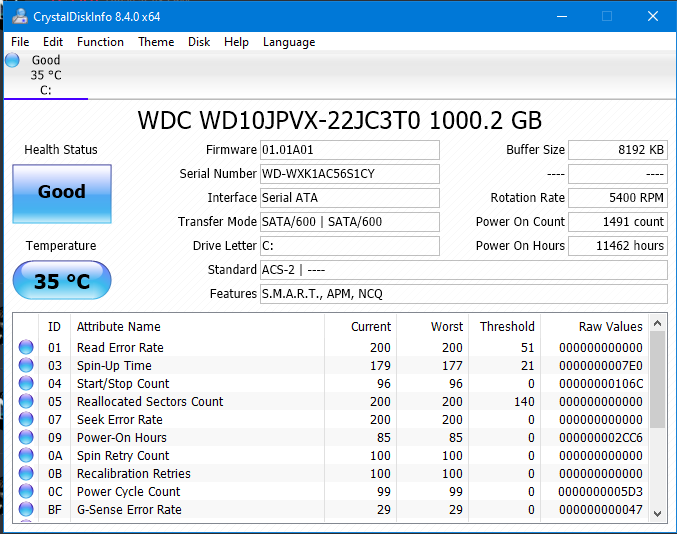Click the Power Cycle Count status orb
677x534 pixels.
pyautogui.click(x=26, y=492)
